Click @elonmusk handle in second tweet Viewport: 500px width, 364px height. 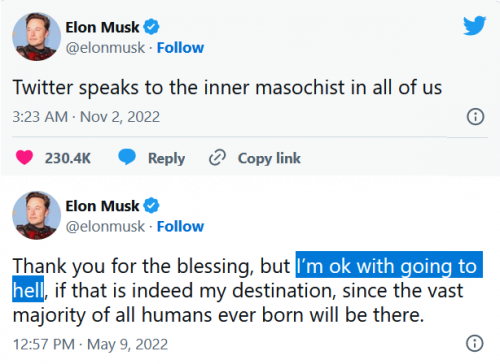coord(105,227)
